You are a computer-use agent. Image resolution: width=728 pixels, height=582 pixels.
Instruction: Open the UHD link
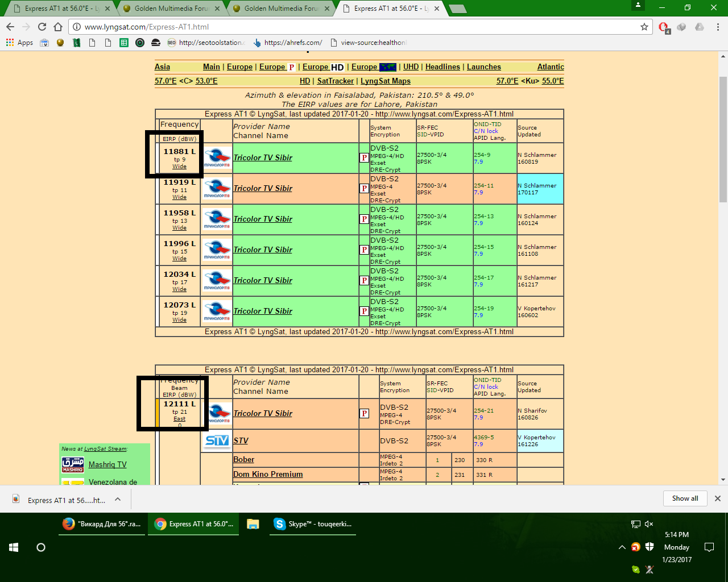411,67
